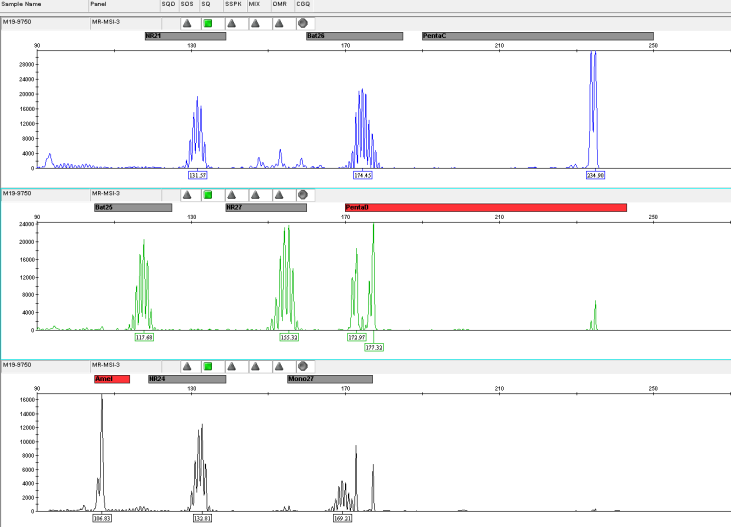Viewport: 731px width, 527px height.
Task: Select the Bat26 marker bar
Action: click(x=354, y=36)
